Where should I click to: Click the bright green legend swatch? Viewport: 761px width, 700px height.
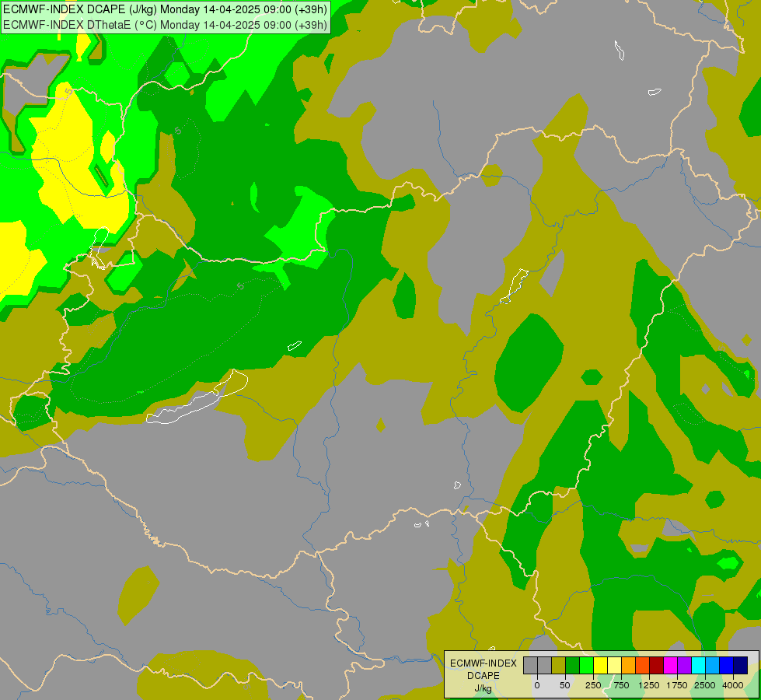pyautogui.click(x=587, y=665)
